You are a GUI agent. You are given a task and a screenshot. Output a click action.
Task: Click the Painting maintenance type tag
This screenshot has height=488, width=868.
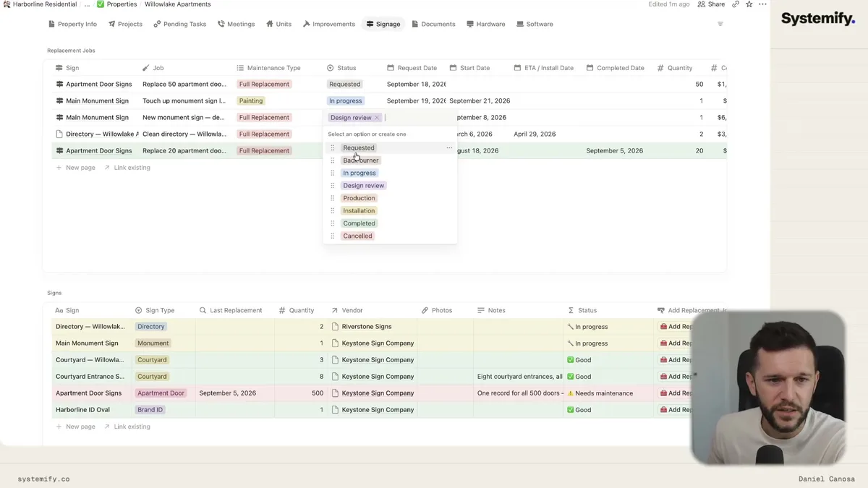click(x=251, y=101)
